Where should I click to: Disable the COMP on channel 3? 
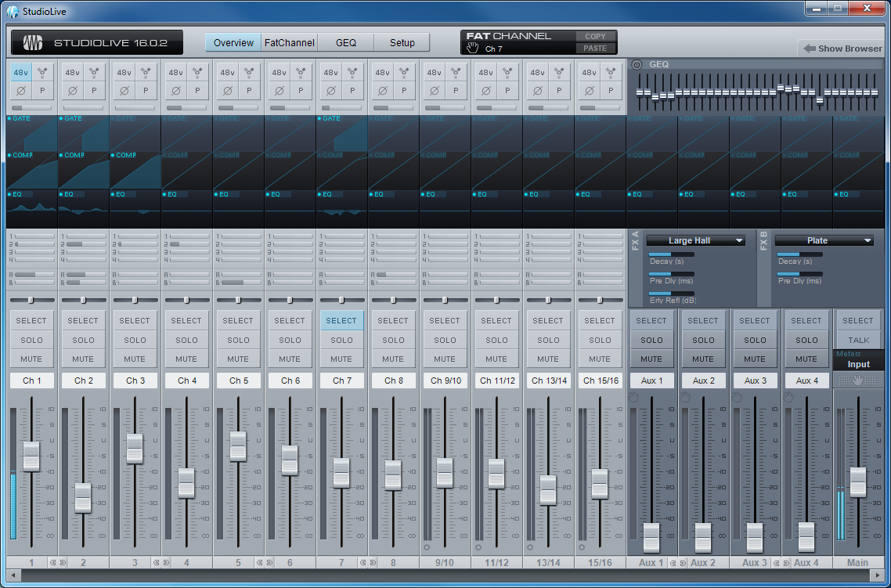point(123,155)
